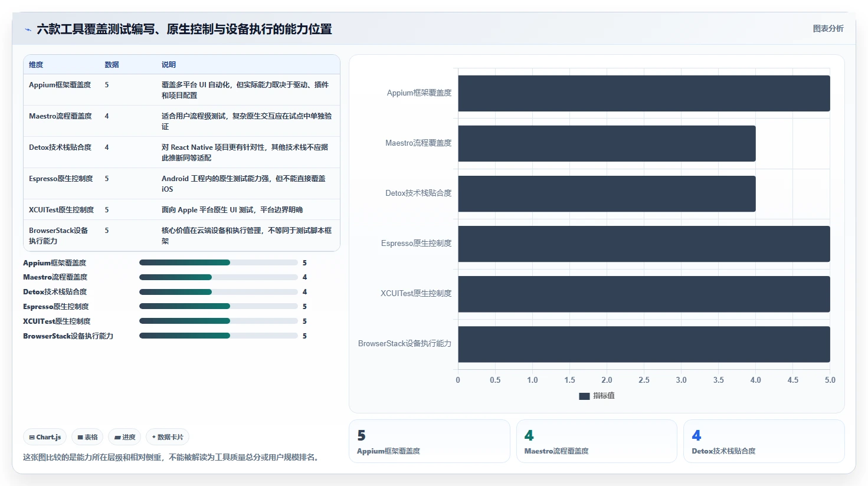Image resolution: width=868 pixels, height=486 pixels.
Task: Click the Detox技术栈贴合度 chart bar
Action: (607, 193)
